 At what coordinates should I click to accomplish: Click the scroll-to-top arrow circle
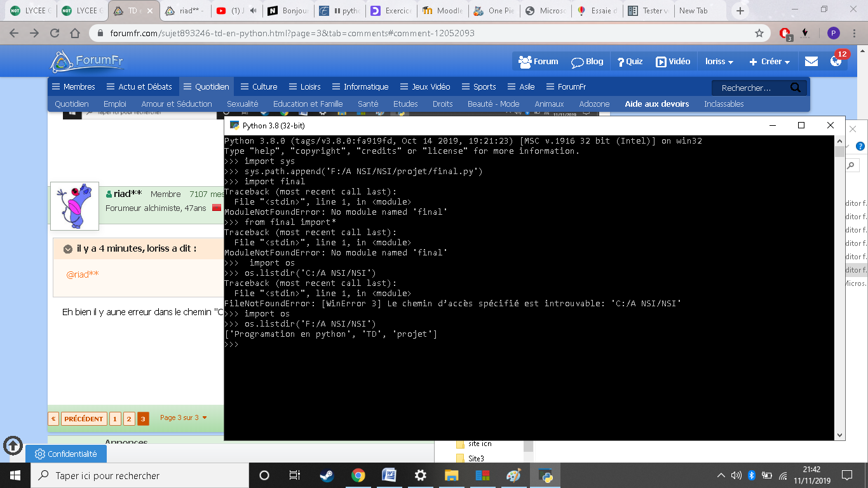click(13, 446)
